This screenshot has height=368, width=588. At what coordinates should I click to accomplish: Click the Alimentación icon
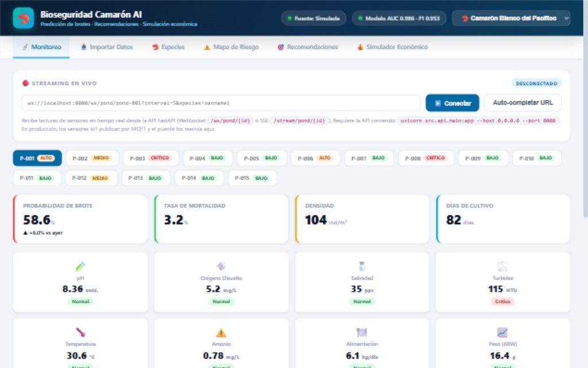coord(362,332)
